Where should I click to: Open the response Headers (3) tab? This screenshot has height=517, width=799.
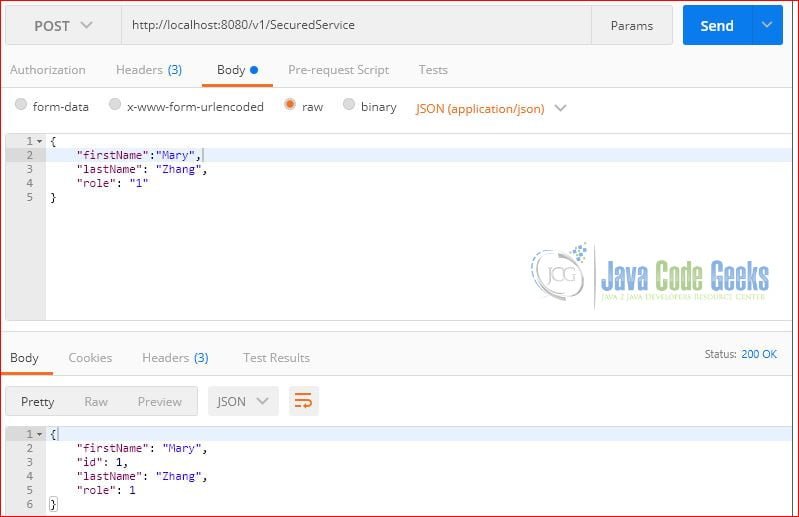[175, 358]
